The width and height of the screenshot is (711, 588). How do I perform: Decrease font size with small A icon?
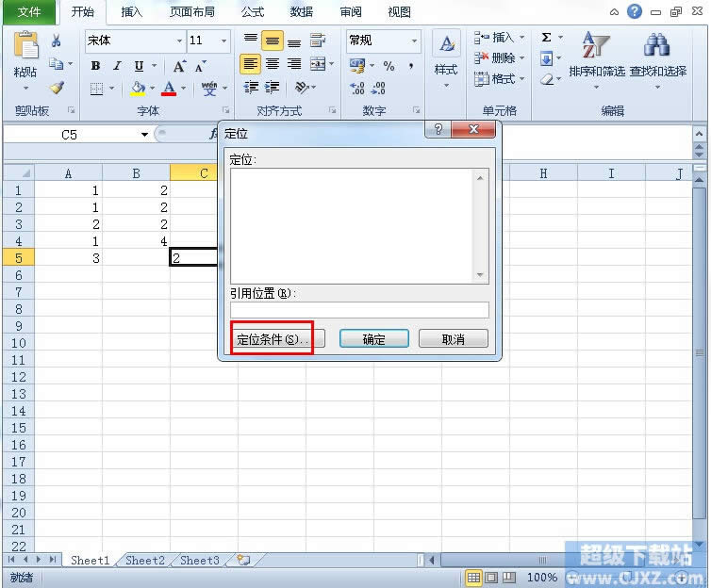point(200,67)
